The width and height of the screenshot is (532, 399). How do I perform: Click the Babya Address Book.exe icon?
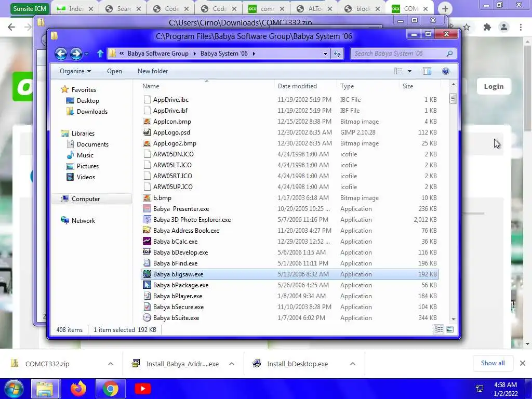click(147, 230)
